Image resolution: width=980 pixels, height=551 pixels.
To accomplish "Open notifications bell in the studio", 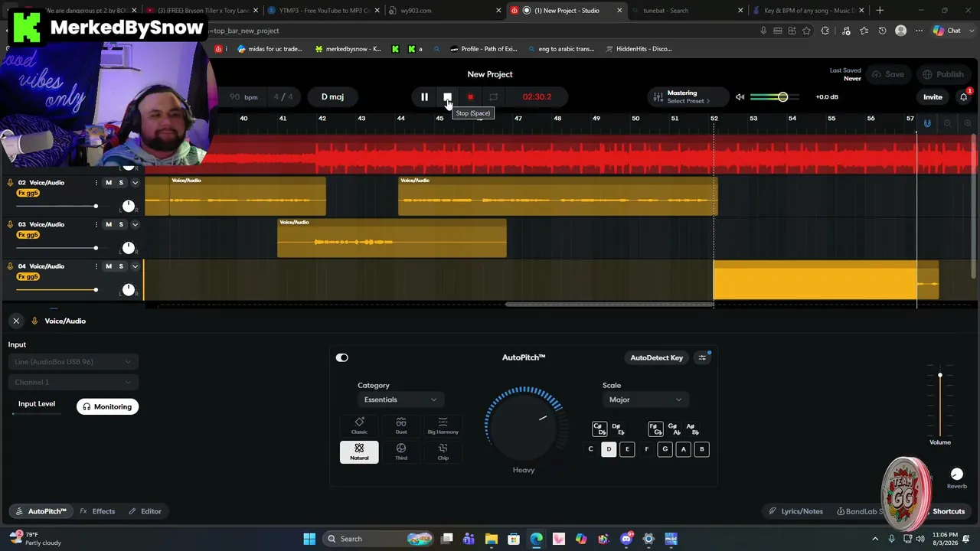I will 964,97.
